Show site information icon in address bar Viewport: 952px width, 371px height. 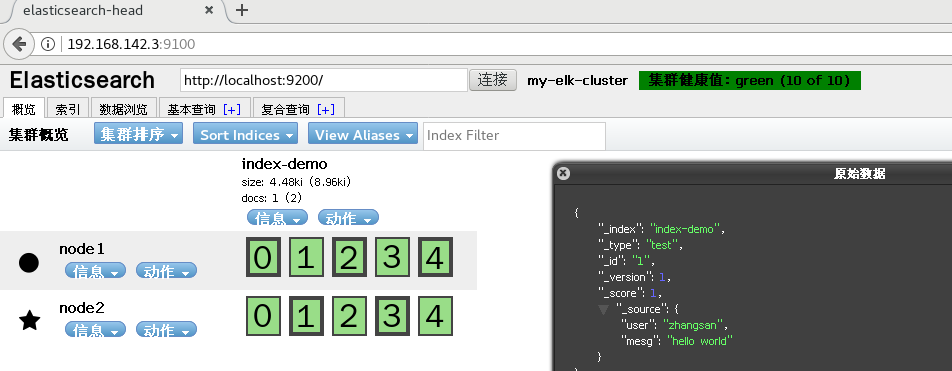[x=47, y=44]
